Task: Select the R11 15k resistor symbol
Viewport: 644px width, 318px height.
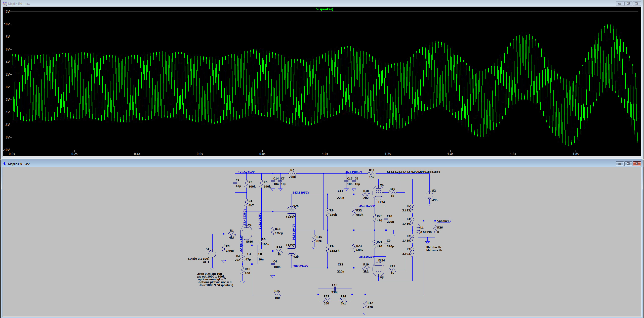Action: tap(372, 173)
